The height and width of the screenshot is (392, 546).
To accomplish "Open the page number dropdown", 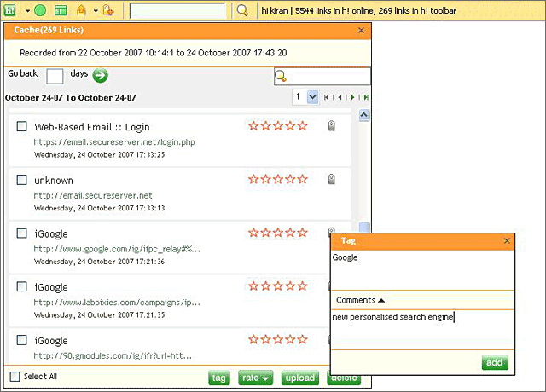I will coord(313,96).
